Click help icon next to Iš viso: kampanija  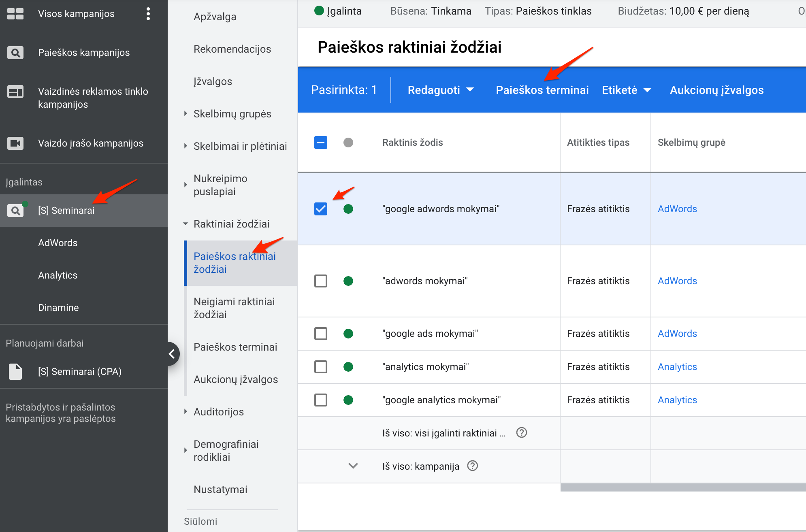point(472,466)
